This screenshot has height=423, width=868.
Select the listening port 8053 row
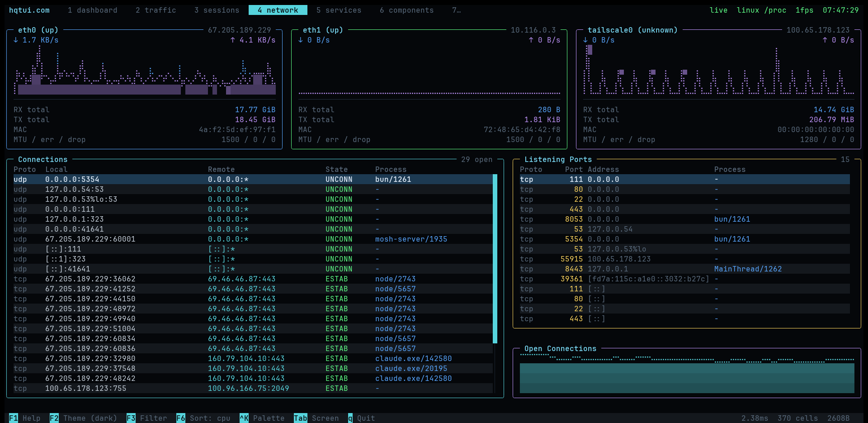coord(685,219)
